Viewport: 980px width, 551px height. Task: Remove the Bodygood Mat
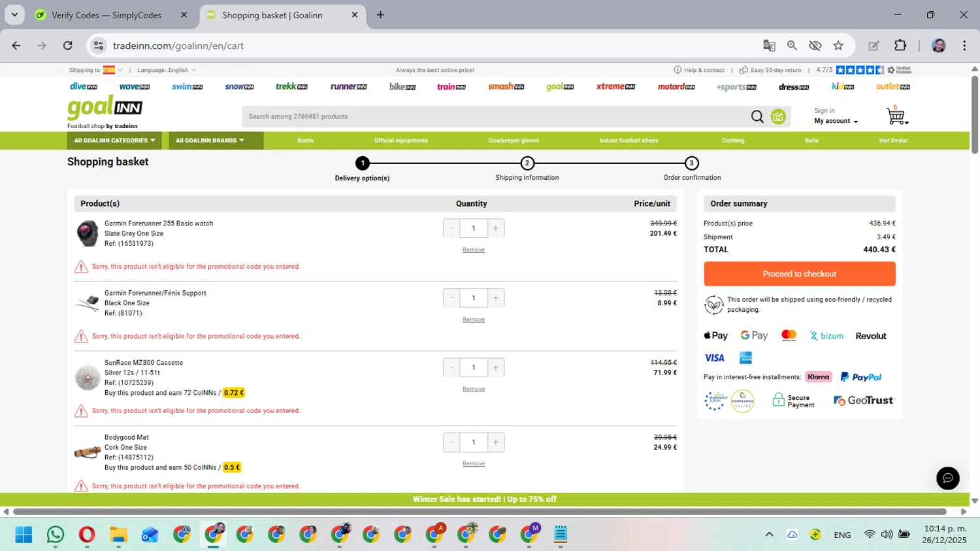[474, 463]
